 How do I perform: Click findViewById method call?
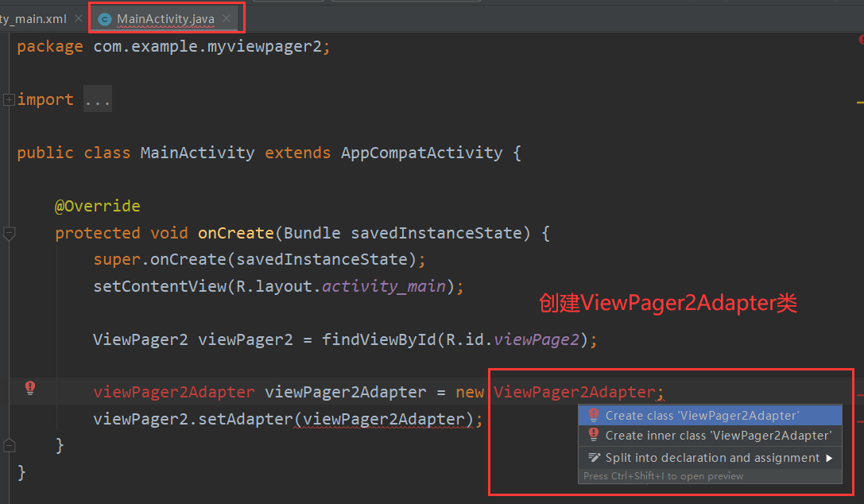(379, 339)
